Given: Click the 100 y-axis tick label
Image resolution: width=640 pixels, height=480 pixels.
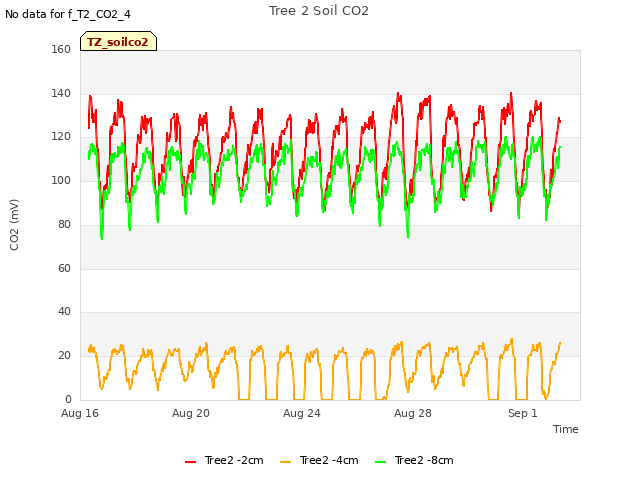Looking at the screenshot, I should click(x=61, y=180).
